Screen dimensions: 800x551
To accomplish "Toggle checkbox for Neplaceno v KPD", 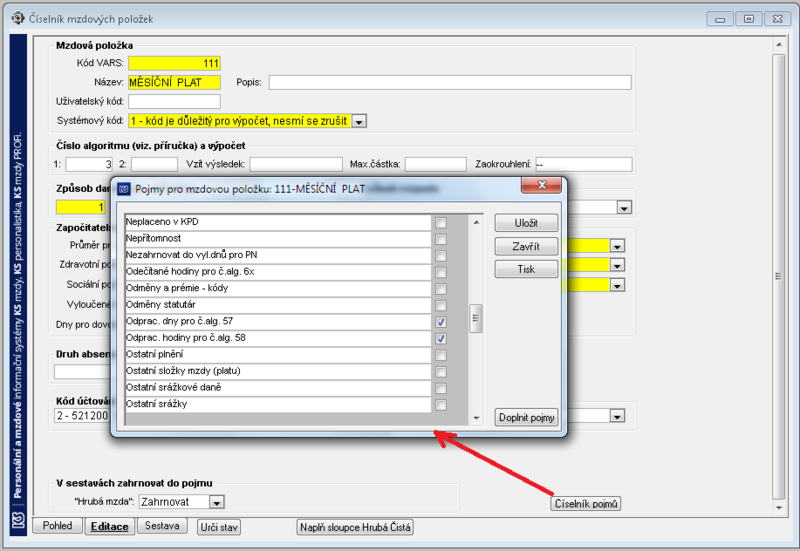I will click(441, 222).
